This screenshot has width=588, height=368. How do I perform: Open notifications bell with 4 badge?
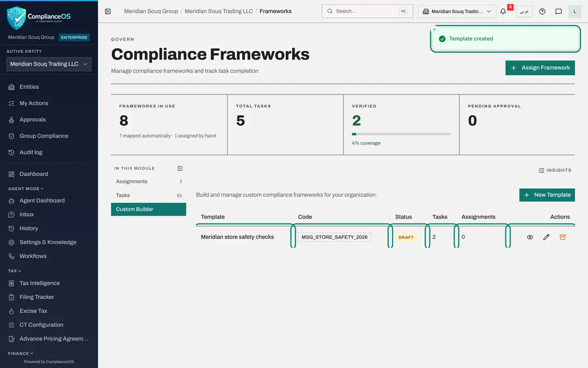(x=503, y=11)
